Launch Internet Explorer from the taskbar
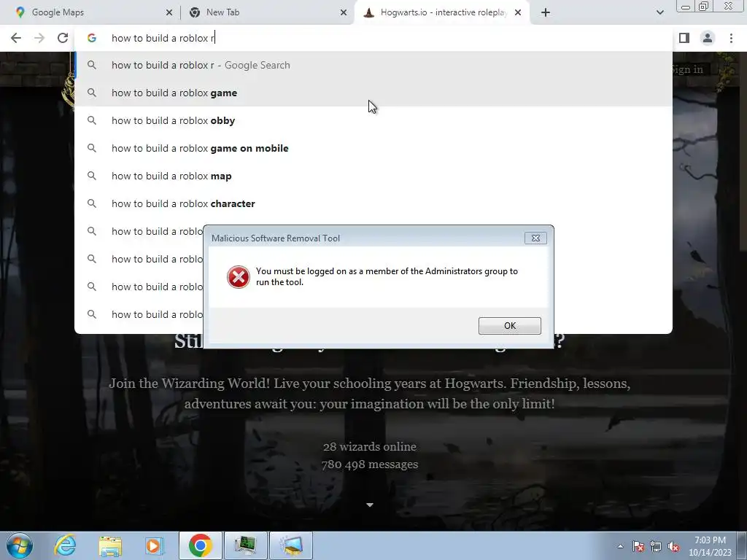Viewport: 747px width, 560px height. pos(65,545)
